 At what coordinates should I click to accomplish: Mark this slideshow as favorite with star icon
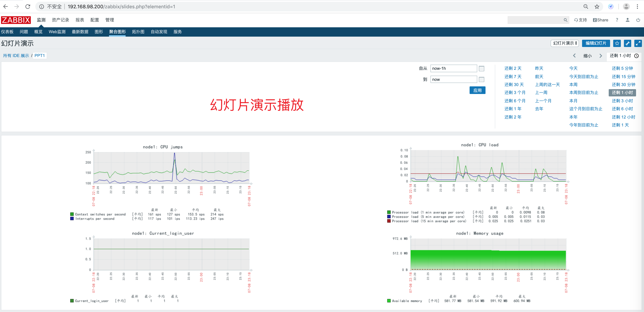pyautogui.click(x=617, y=43)
